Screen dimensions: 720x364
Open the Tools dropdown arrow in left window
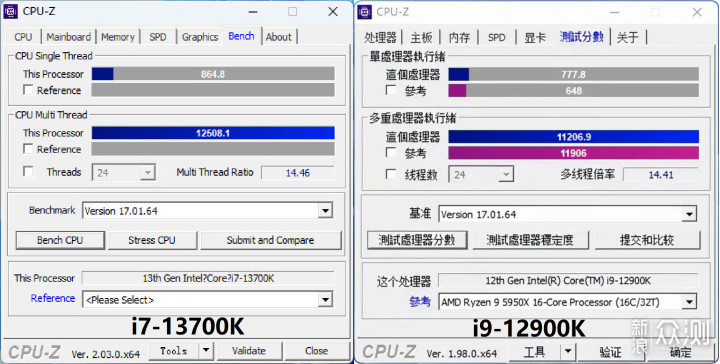(207, 351)
